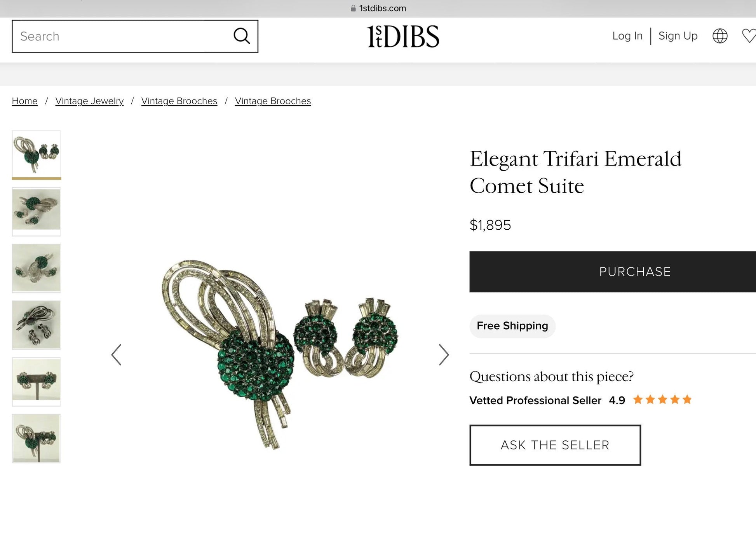Open the Vintage Jewelry breadcrumb
The height and width of the screenshot is (555, 756).
coord(89,101)
